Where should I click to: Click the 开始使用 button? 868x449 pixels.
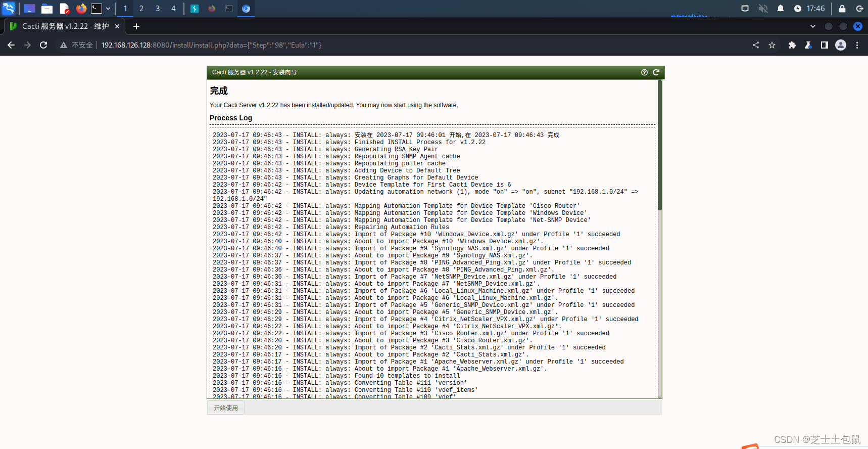226,408
